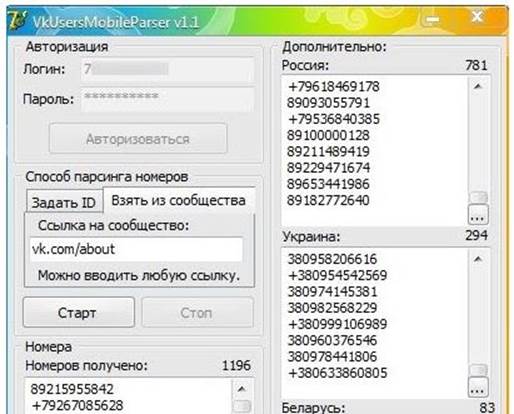Screen dimensions: 514x414
Task: Click the Пароль password field
Action: [x=168, y=99]
